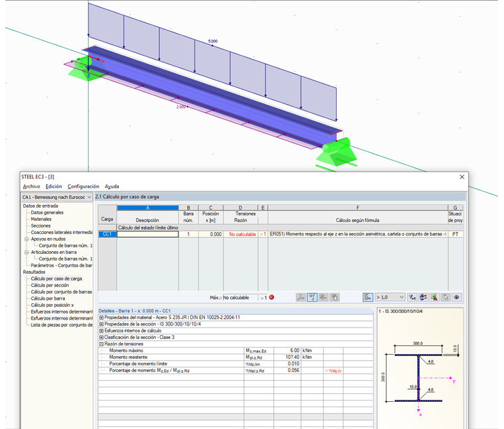
Task: Click the ER051 formula message cell
Action: 357,234
